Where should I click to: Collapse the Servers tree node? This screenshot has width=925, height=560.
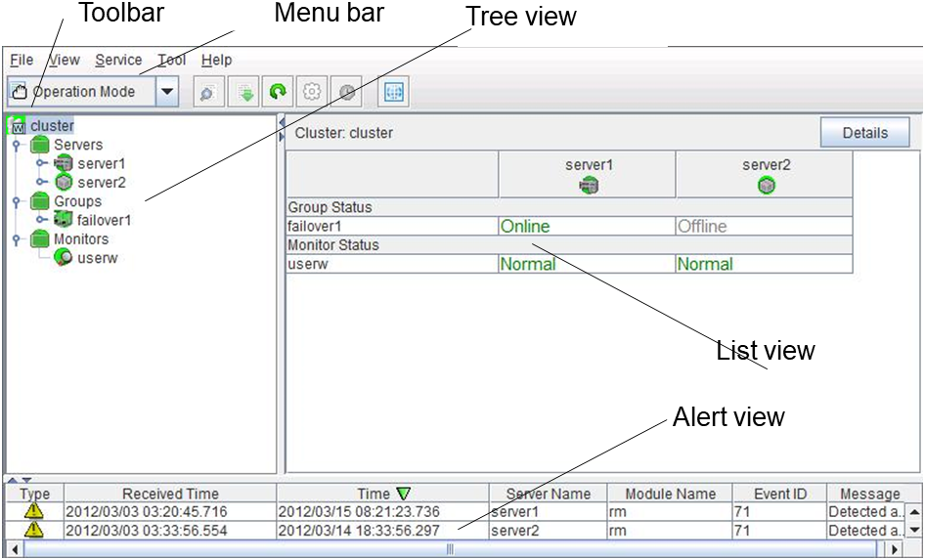coord(17,145)
